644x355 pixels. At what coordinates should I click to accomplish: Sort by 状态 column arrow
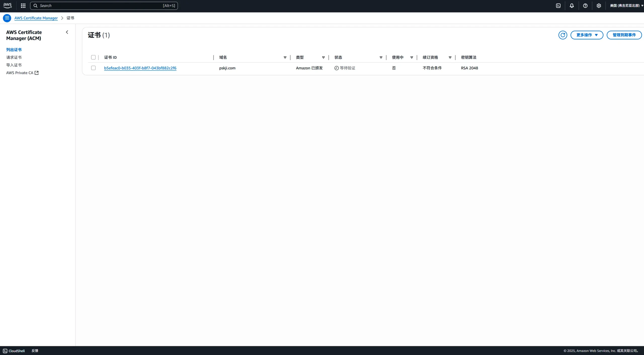pyautogui.click(x=381, y=58)
